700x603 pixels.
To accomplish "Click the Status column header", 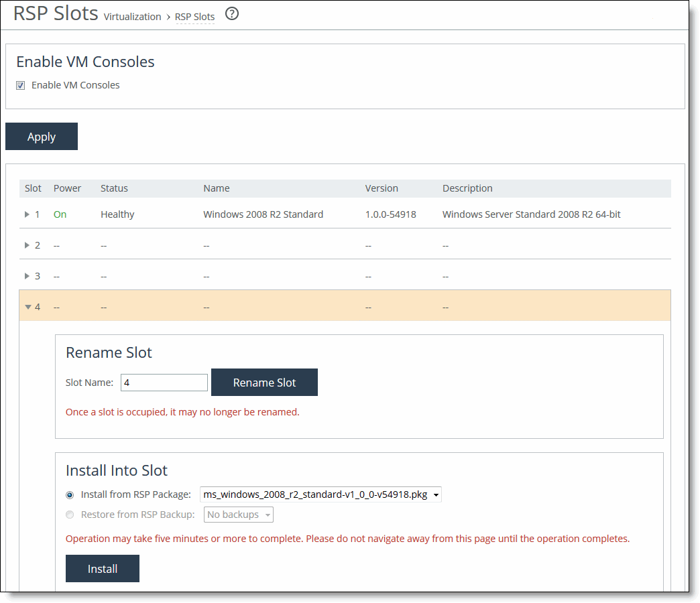I will point(114,188).
